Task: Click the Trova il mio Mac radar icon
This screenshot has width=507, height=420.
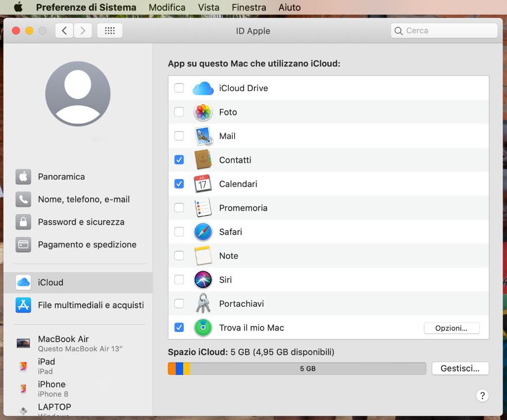Action: pyautogui.click(x=203, y=327)
